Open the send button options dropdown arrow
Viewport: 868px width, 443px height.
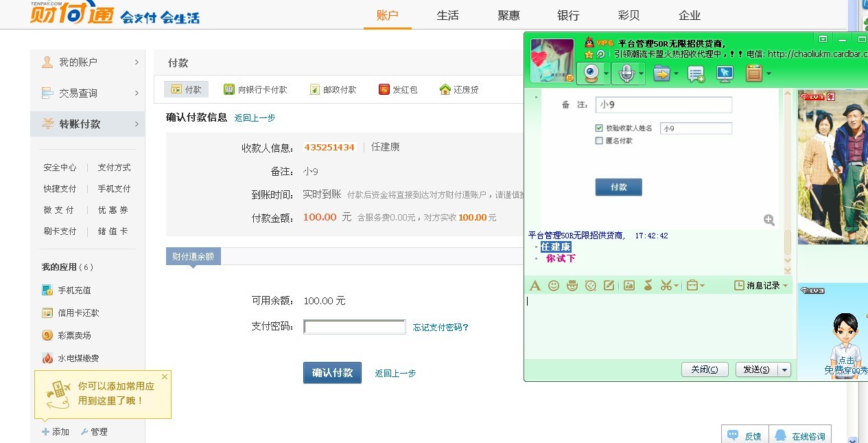(784, 370)
